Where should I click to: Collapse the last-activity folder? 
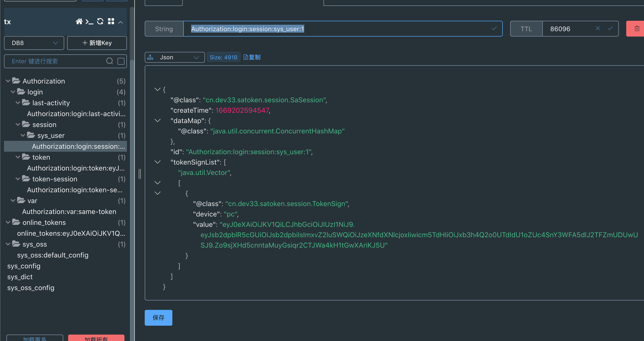(x=18, y=103)
